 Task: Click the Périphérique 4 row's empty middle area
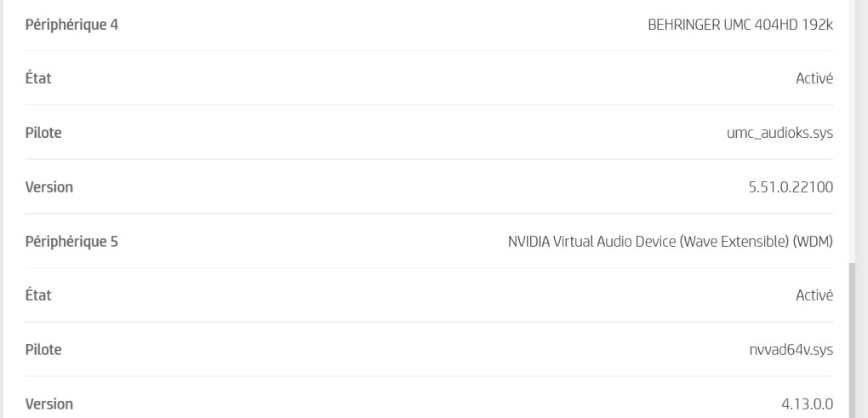coord(383,25)
